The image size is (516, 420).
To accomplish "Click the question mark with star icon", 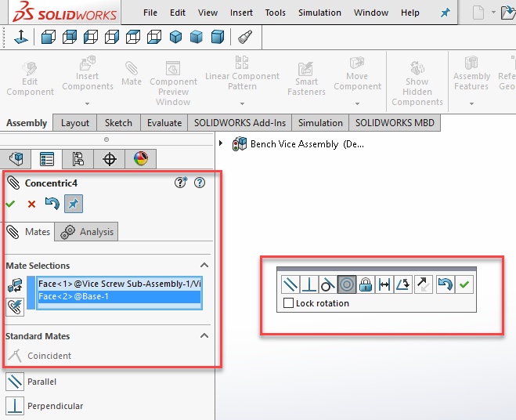I will click(x=181, y=182).
